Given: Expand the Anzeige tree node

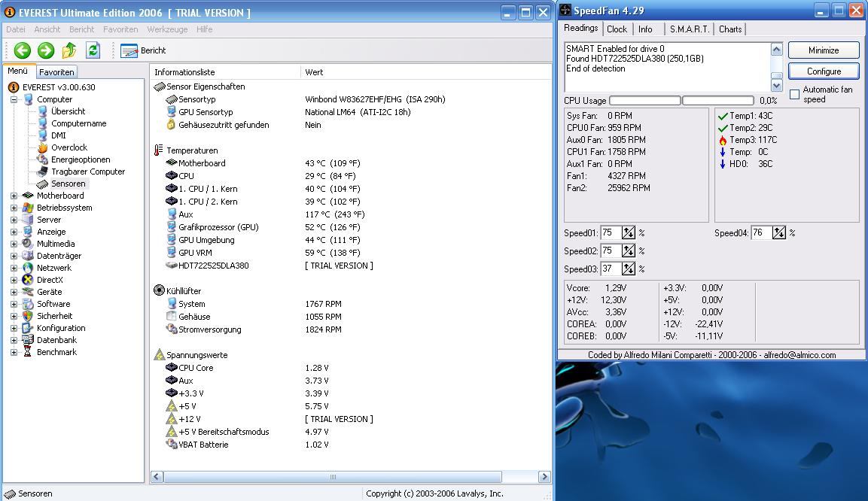Looking at the screenshot, I should pos(14,232).
